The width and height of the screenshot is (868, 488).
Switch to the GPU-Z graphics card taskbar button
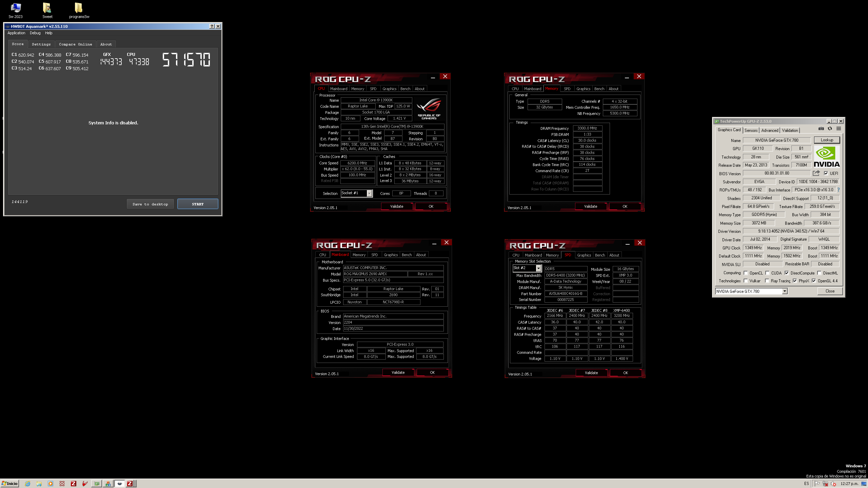coord(97,484)
